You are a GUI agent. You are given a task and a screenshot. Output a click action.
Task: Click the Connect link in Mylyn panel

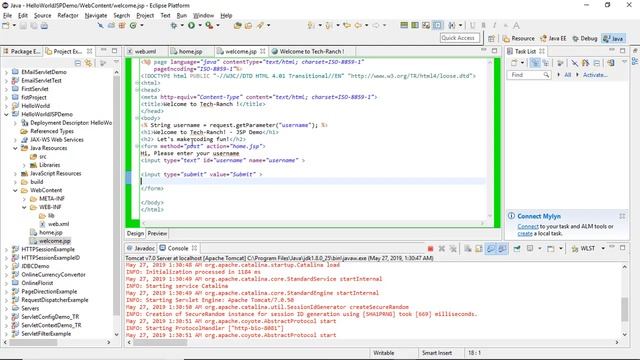[x=528, y=227]
